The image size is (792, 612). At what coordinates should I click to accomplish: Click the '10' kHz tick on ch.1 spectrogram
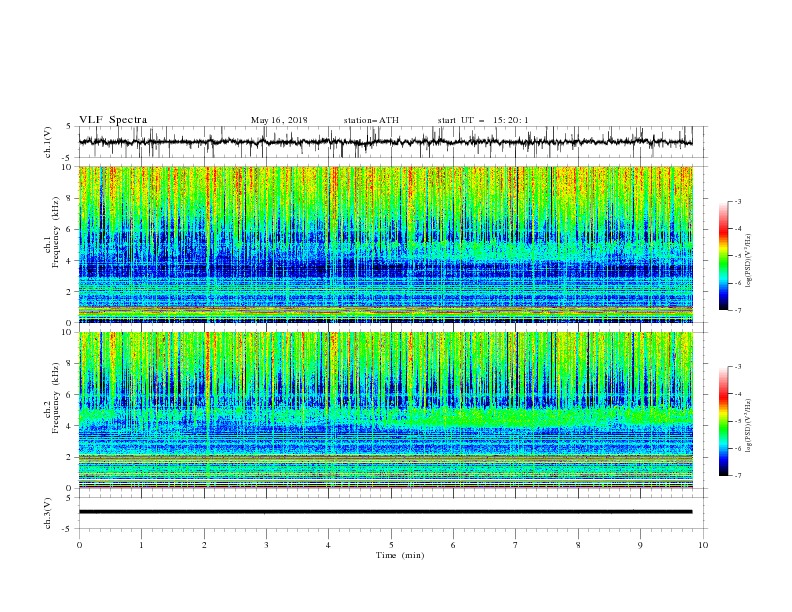tap(67, 167)
